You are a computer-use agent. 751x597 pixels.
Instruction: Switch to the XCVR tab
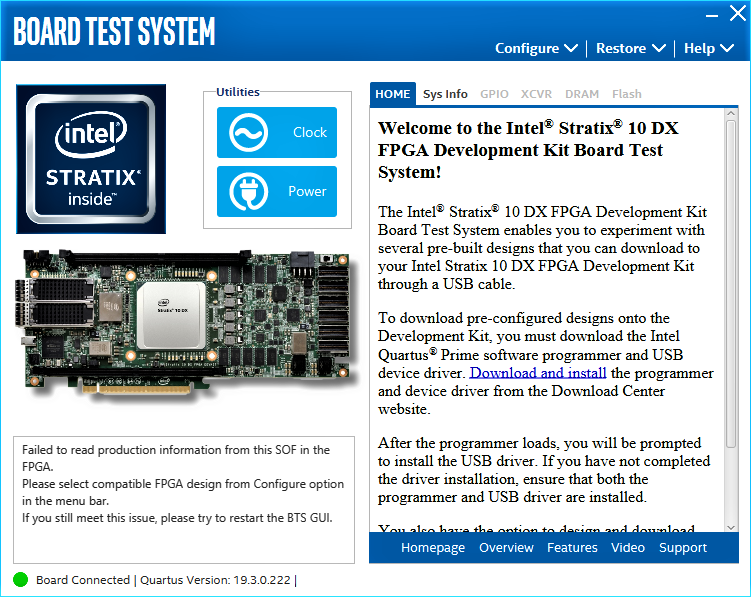pyautogui.click(x=536, y=94)
